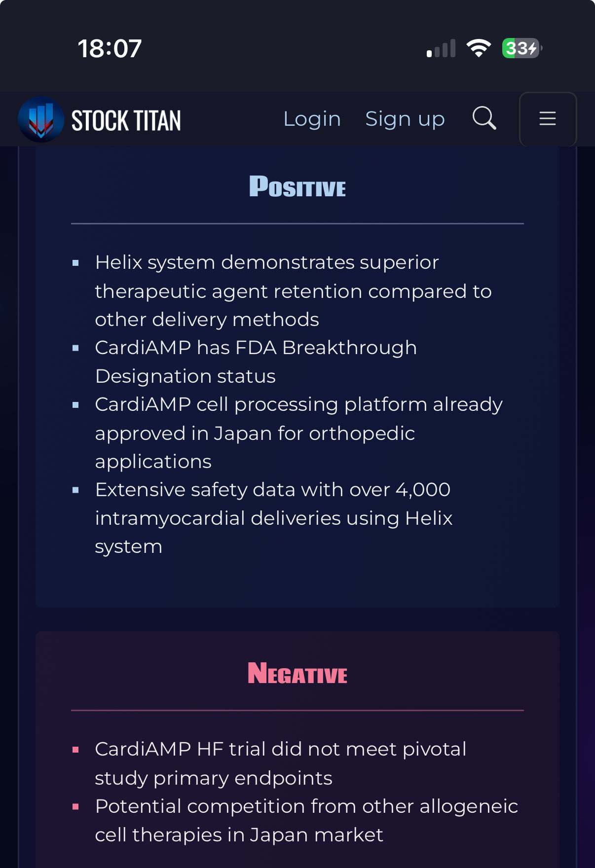This screenshot has height=868, width=595.
Task: Tap the red bullet marker beside CardiAMP HF trial
Action: click(x=75, y=750)
